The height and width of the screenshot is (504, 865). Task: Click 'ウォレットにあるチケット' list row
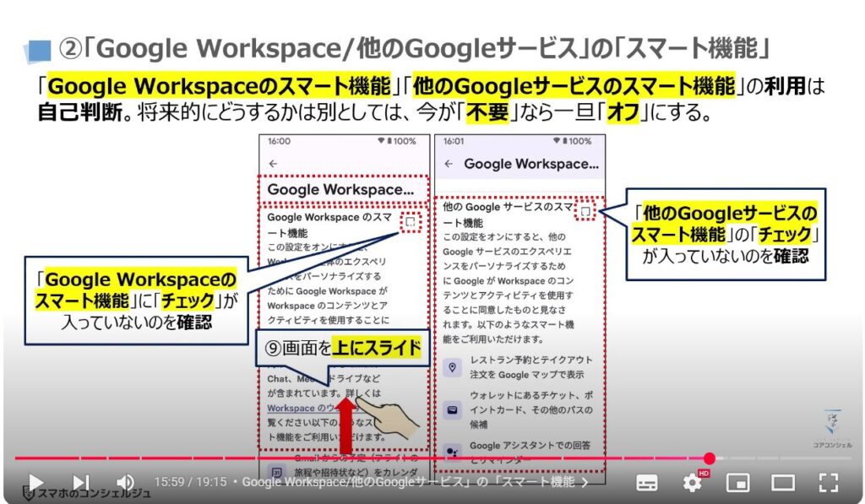pyautogui.click(x=519, y=409)
